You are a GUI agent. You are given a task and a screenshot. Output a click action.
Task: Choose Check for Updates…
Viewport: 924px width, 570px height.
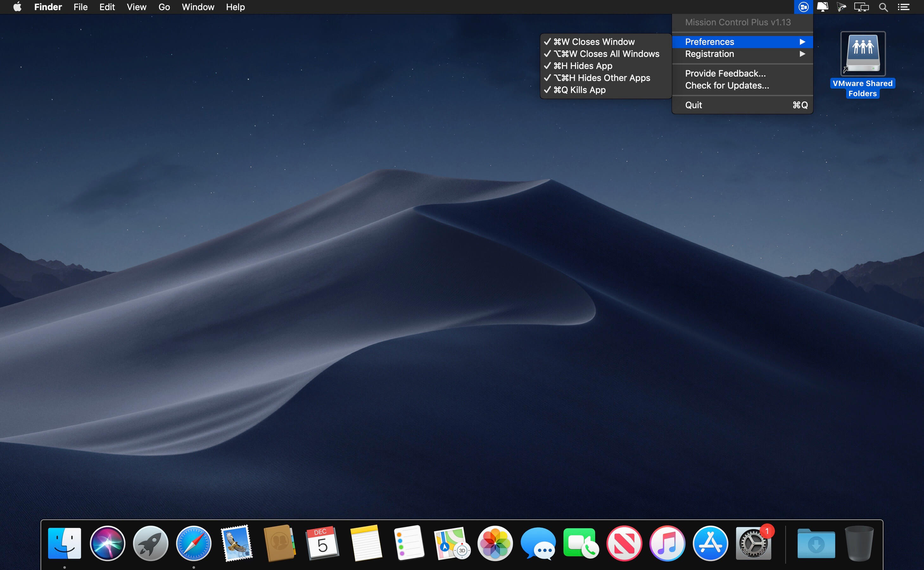[x=727, y=86]
